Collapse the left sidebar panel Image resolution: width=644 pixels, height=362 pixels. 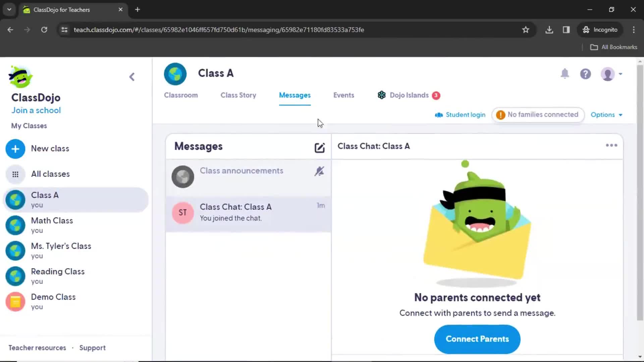(132, 76)
